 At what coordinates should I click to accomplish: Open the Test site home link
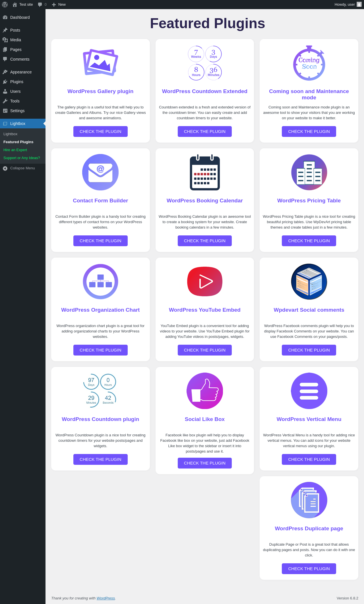[x=23, y=5]
